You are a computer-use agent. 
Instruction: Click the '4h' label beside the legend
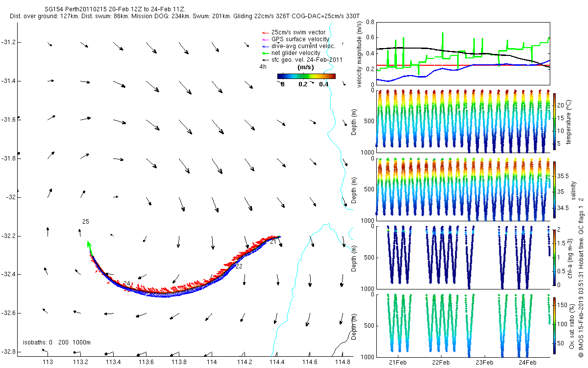263,67
